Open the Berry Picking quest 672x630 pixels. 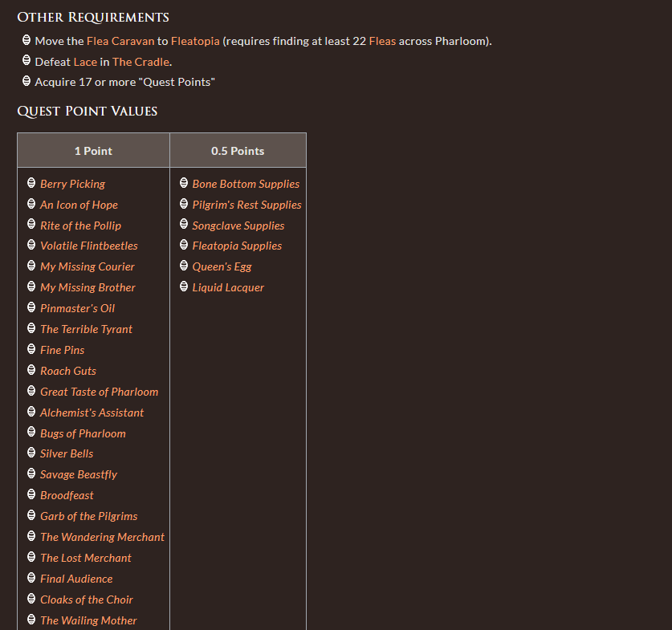point(72,184)
